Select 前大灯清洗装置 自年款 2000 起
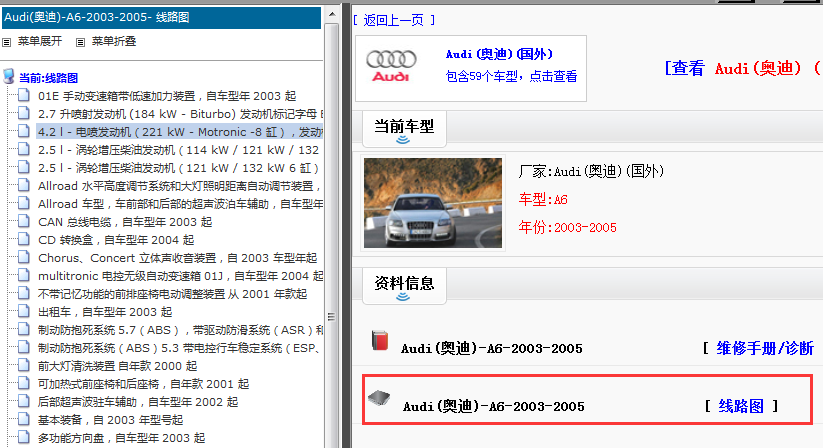 (x=118, y=366)
